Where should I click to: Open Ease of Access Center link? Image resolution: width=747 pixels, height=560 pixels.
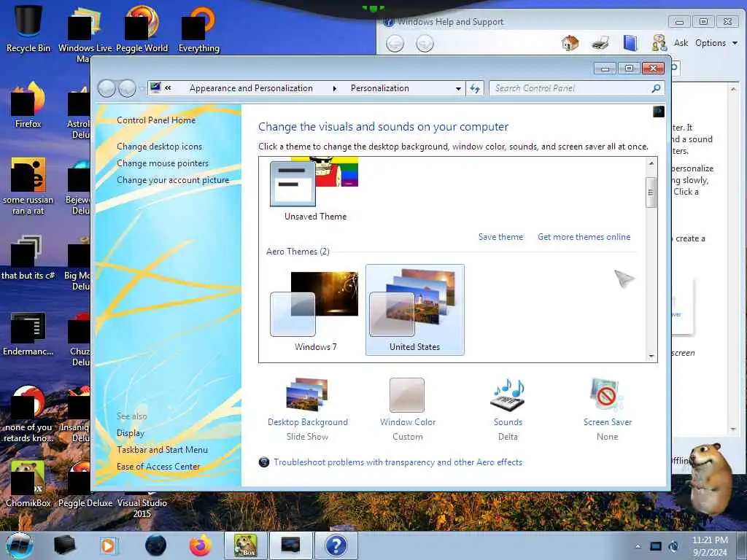point(158,467)
